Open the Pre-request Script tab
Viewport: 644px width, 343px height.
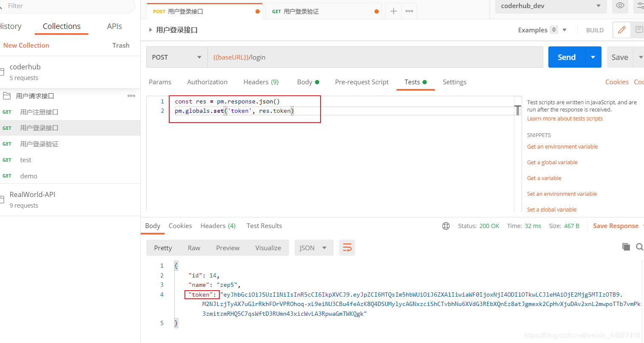[362, 82]
